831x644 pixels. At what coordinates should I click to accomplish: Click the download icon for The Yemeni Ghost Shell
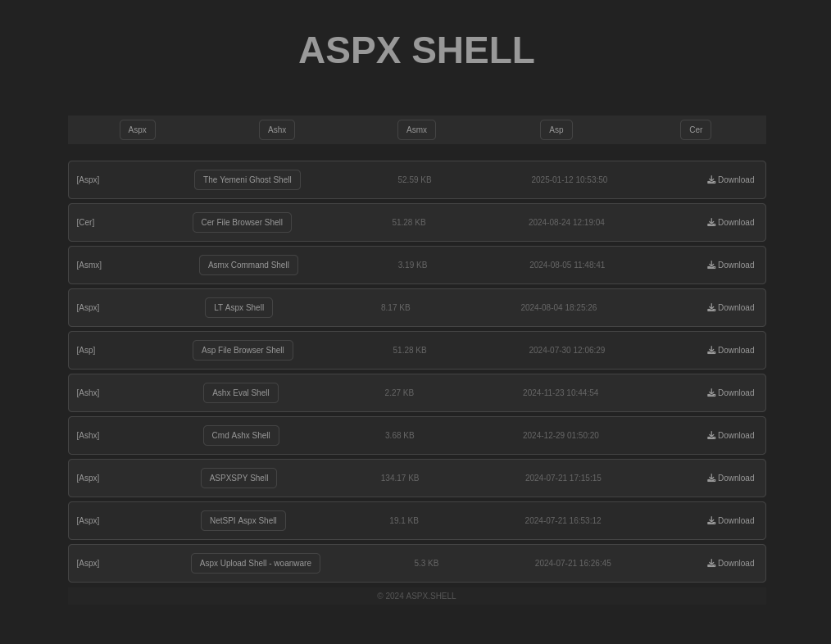711,179
